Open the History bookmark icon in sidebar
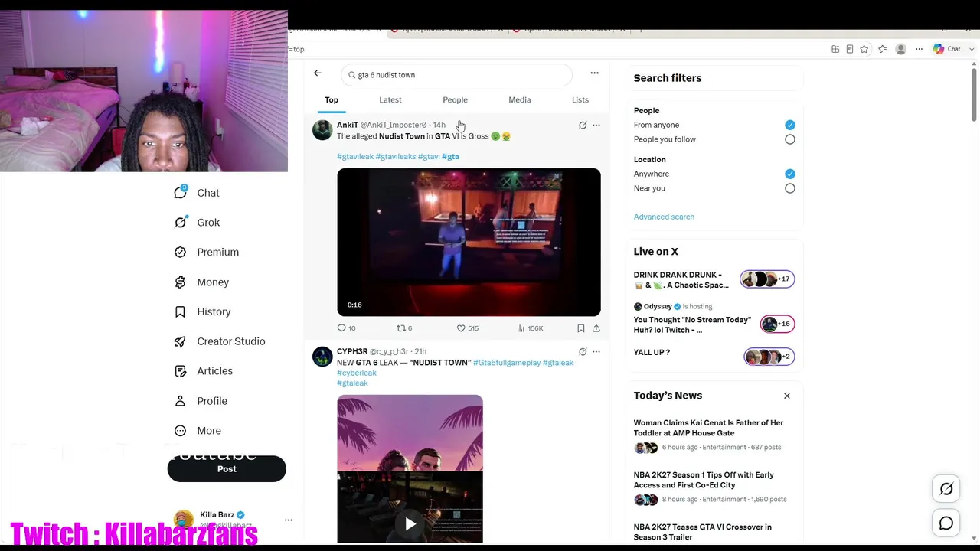 [181, 311]
